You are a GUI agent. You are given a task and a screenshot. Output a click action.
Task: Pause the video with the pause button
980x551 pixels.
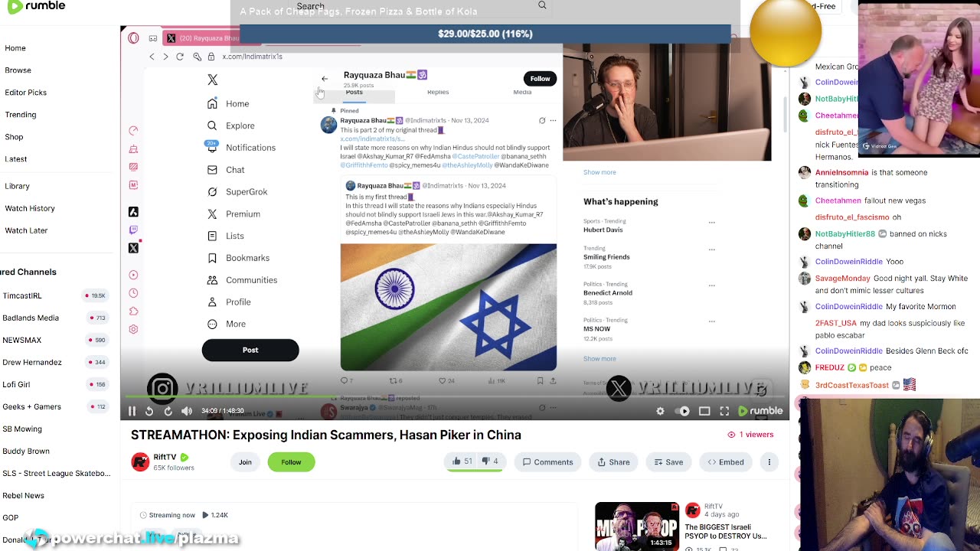tap(132, 411)
